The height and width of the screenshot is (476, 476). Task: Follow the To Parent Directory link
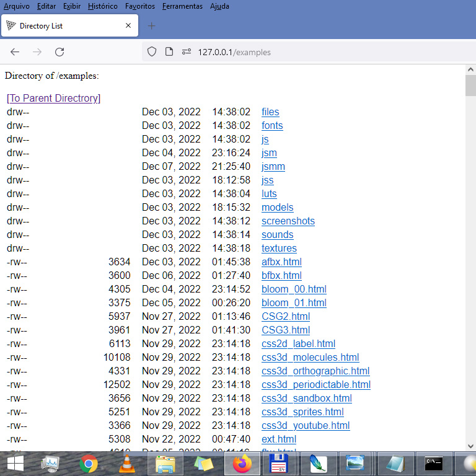[53, 98]
